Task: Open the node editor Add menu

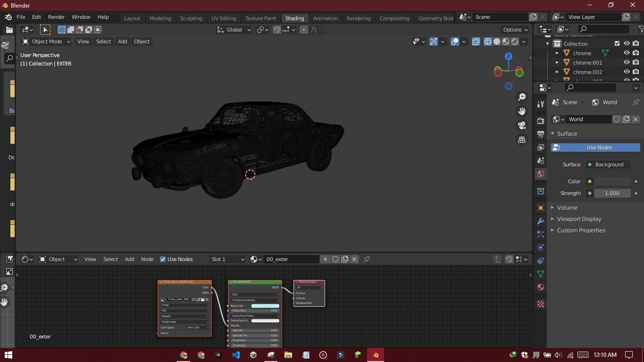Action: [129, 259]
